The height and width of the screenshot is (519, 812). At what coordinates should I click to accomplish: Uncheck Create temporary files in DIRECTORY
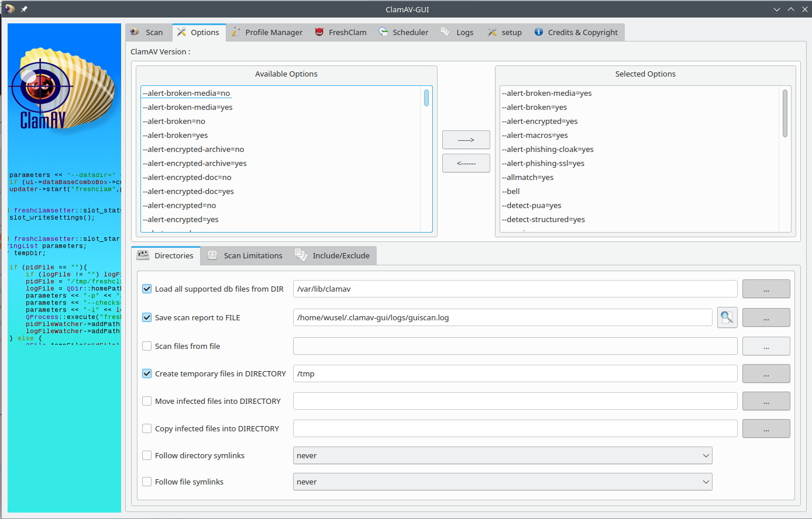(147, 373)
